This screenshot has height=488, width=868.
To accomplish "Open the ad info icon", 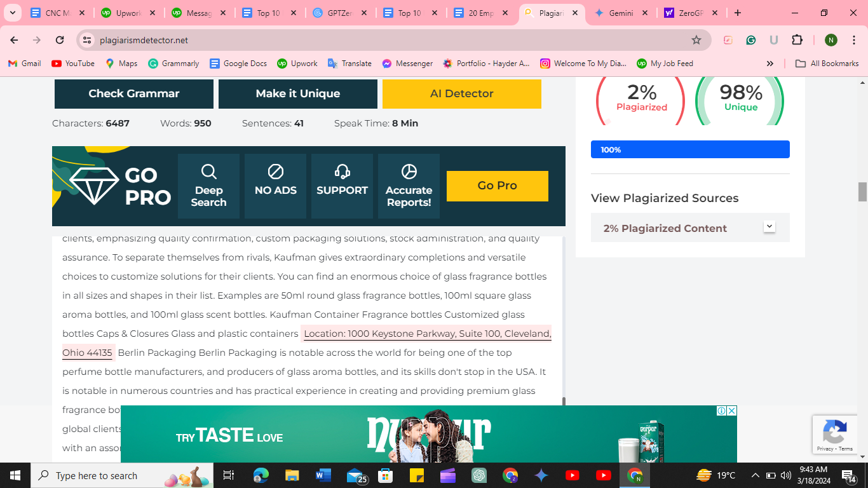I will (x=722, y=410).
